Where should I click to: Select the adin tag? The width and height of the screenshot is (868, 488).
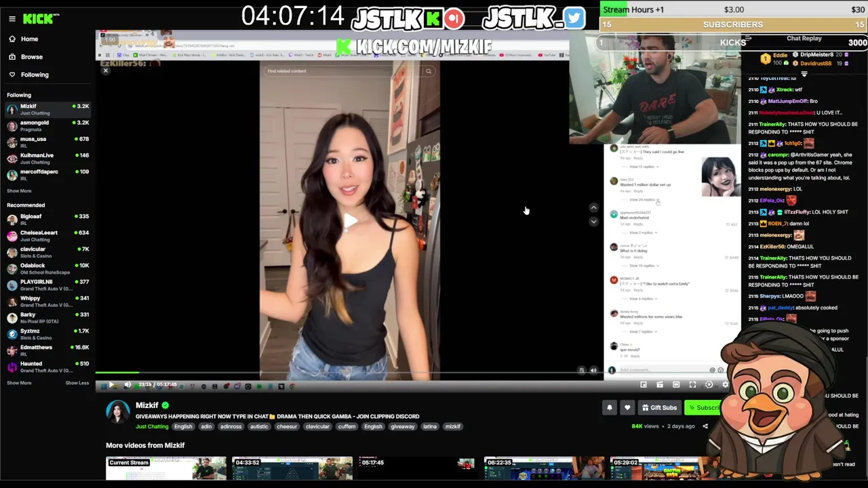point(206,426)
